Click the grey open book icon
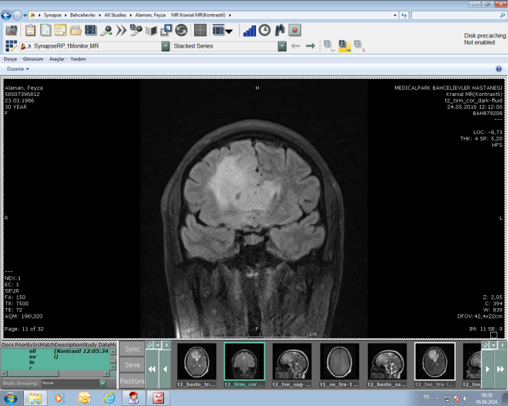Viewport: 508px width, 406px height. click(151, 31)
